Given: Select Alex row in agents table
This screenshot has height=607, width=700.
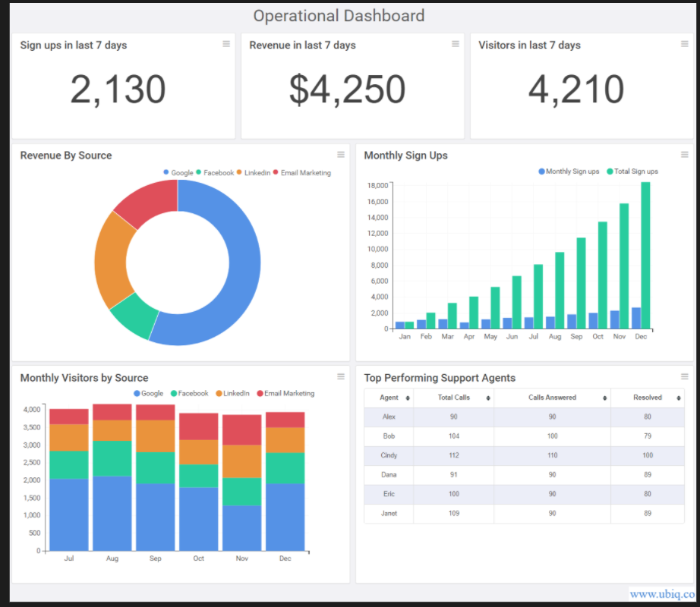Looking at the screenshot, I should coord(524,417).
